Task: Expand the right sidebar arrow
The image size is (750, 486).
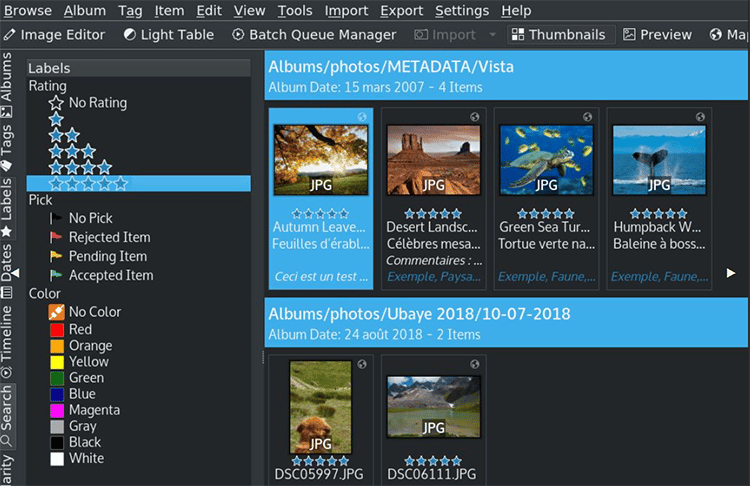Action: pos(731,273)
